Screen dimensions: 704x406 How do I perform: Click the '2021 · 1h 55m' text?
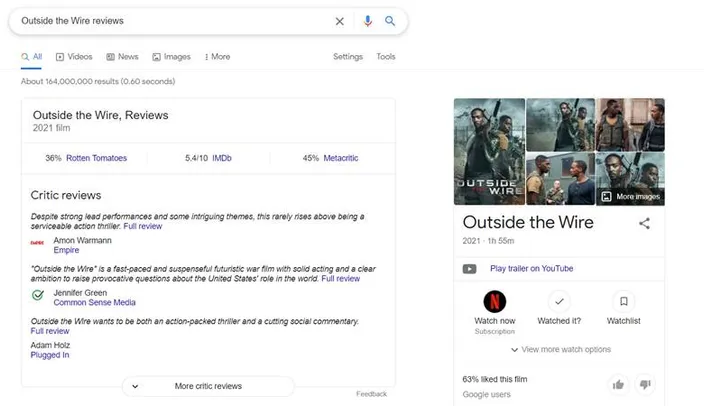point(488,241)
